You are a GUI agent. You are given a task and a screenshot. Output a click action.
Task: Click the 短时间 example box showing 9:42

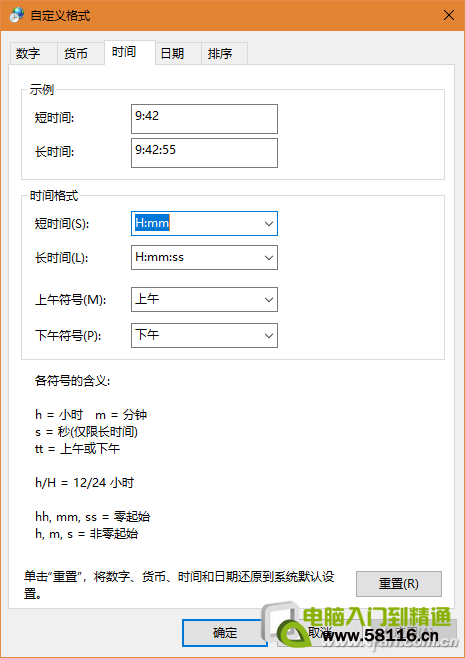[204, 119]
